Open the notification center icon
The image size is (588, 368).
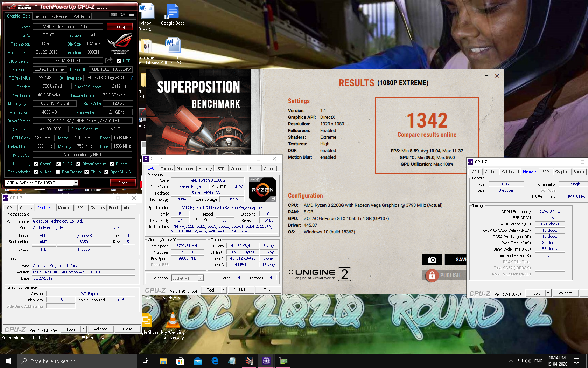(x=576, y=361)
